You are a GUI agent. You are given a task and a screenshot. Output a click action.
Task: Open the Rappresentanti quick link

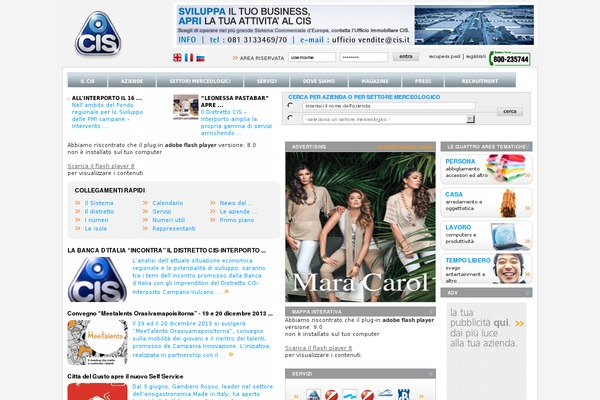coord(174,228)
